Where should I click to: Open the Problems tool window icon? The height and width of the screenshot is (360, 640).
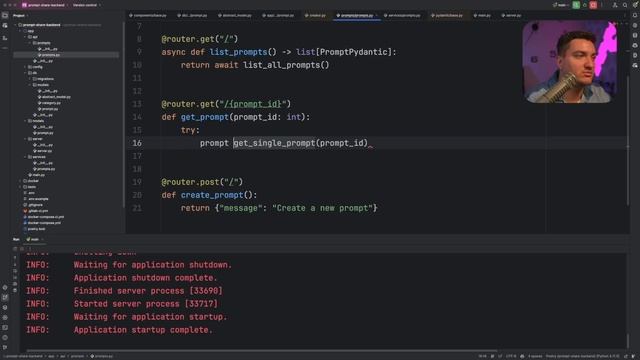point(5,338)
